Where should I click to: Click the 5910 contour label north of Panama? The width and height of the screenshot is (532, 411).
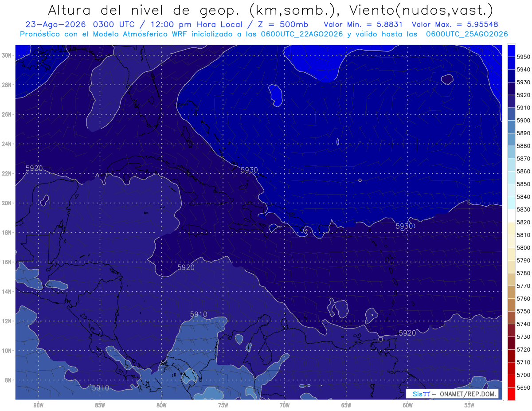pos(199,314)
